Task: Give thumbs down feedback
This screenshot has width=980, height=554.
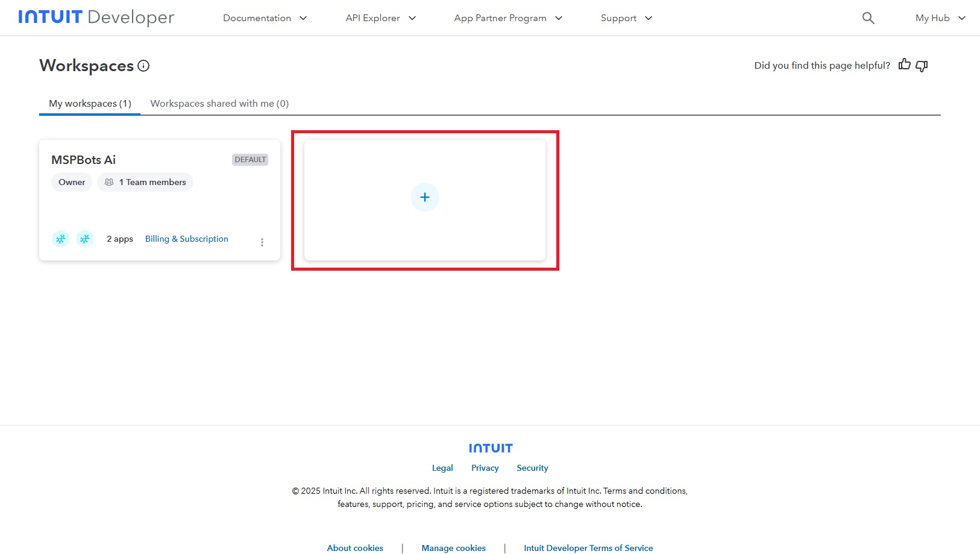Action: click(x=922, y=66)
